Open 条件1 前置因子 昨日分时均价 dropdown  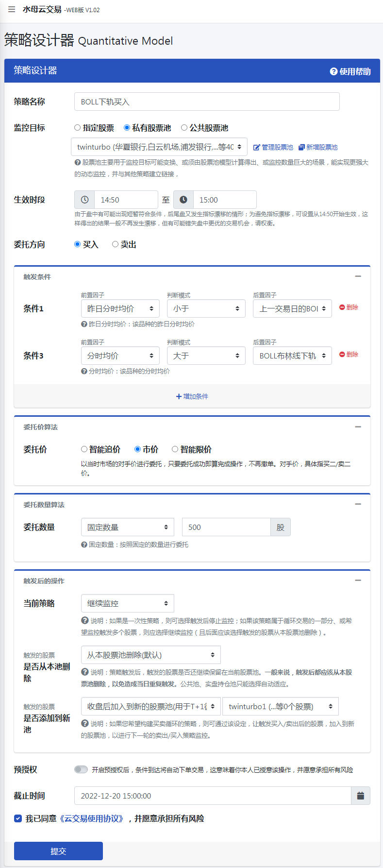120,308
